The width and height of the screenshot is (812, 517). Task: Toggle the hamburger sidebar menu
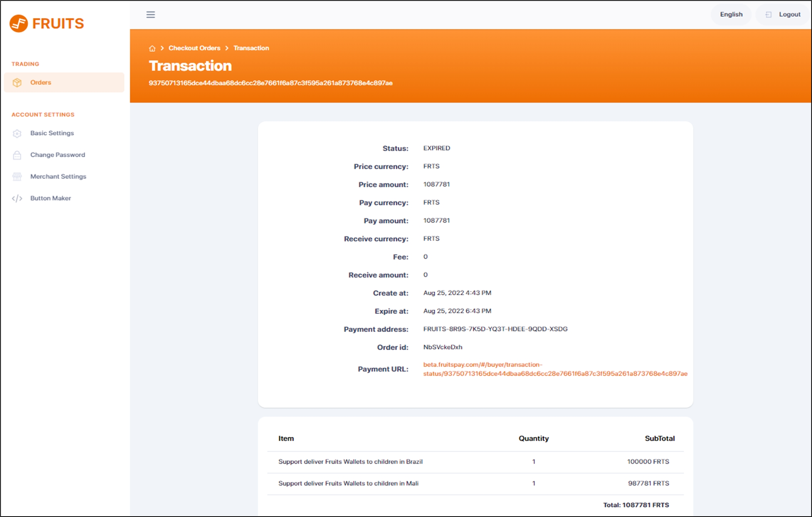pos(150,15)
